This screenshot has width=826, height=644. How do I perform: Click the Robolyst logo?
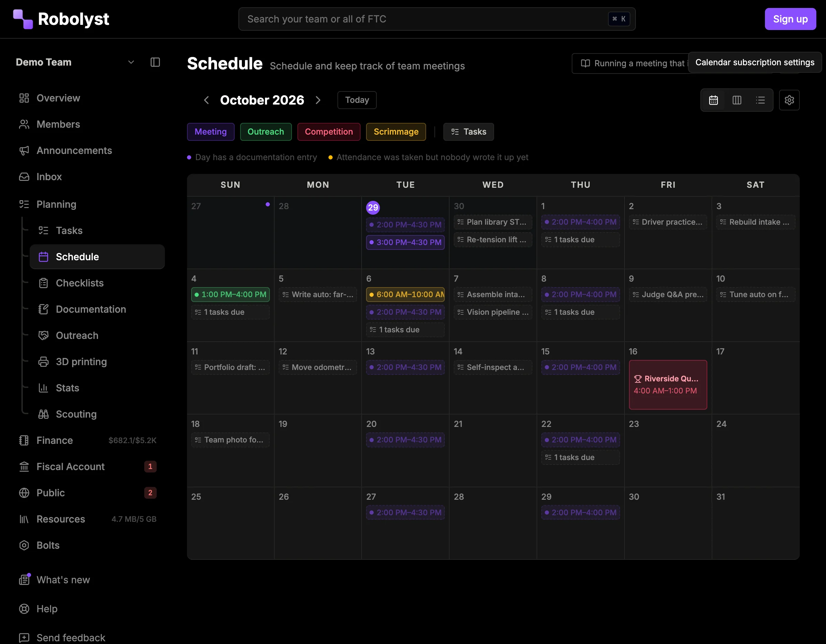tap(61, 19)
